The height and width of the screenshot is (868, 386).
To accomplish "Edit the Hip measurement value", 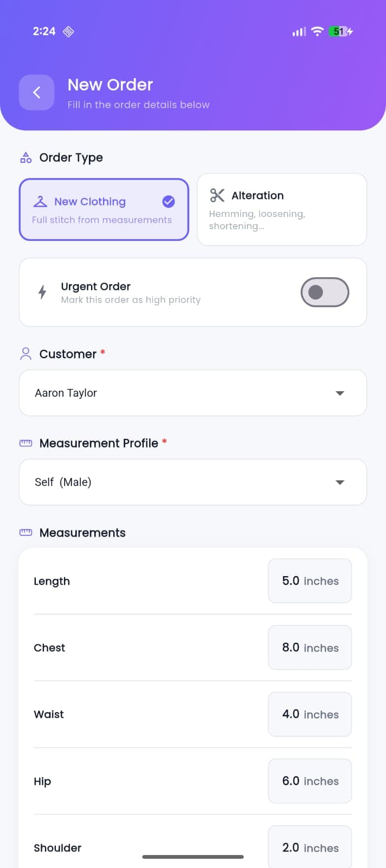I will click(310, 781).
